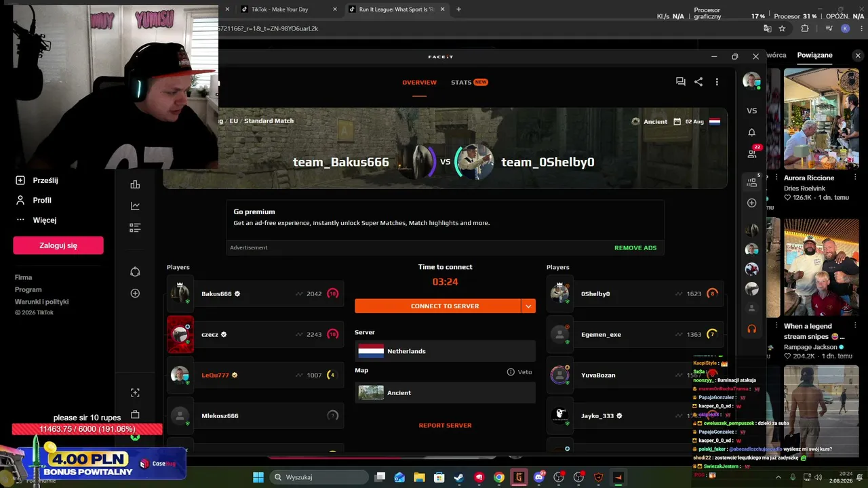Open the legend stream snipes video thumbnail
The width and height of the screenshot is (868, 488).
point(821,266)
